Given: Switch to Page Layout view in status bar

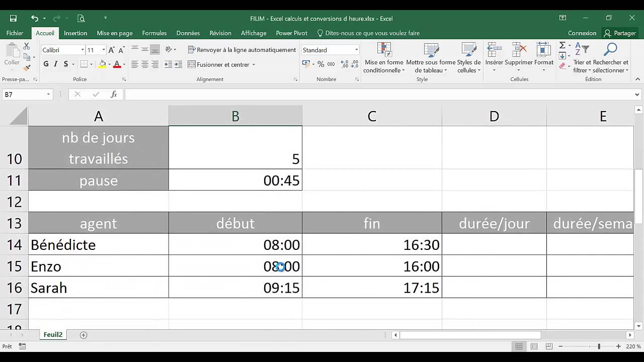Looking at the screenshot, I should tap(534, 346).
